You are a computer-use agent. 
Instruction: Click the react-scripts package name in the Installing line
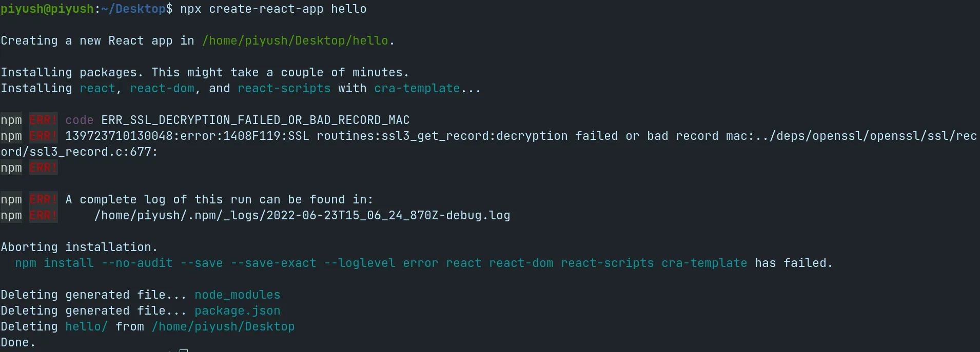(284, 88)
